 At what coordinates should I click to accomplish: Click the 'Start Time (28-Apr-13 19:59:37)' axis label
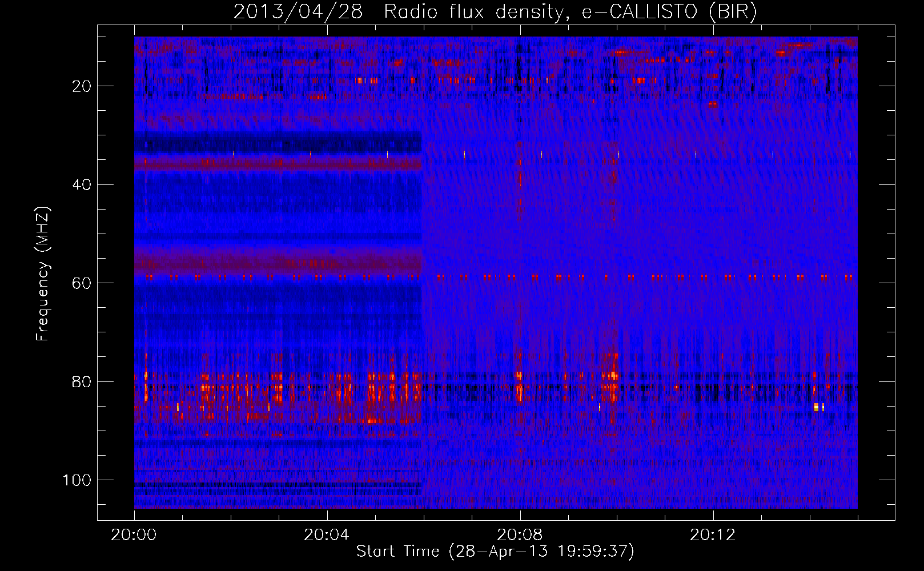coord(495,552)
